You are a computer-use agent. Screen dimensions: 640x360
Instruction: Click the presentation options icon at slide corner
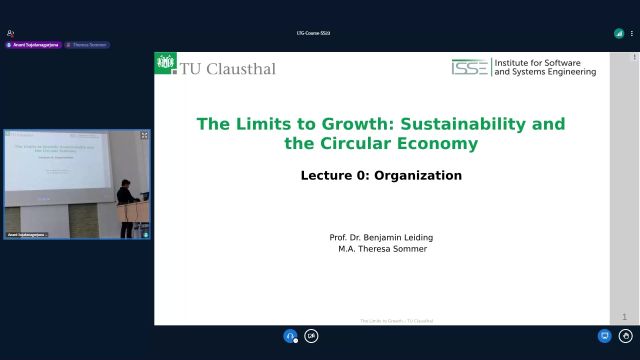[x=635, y=57]
